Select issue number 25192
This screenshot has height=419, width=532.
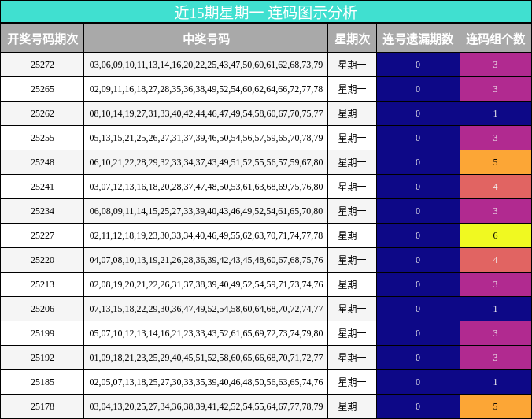point(42,358)
